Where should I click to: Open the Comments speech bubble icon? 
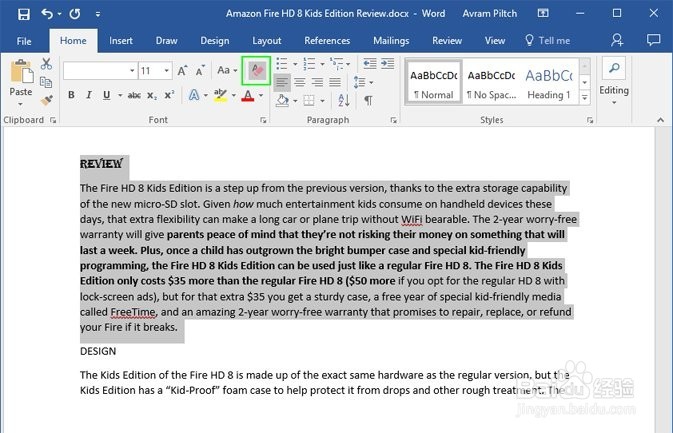[653, 40]
